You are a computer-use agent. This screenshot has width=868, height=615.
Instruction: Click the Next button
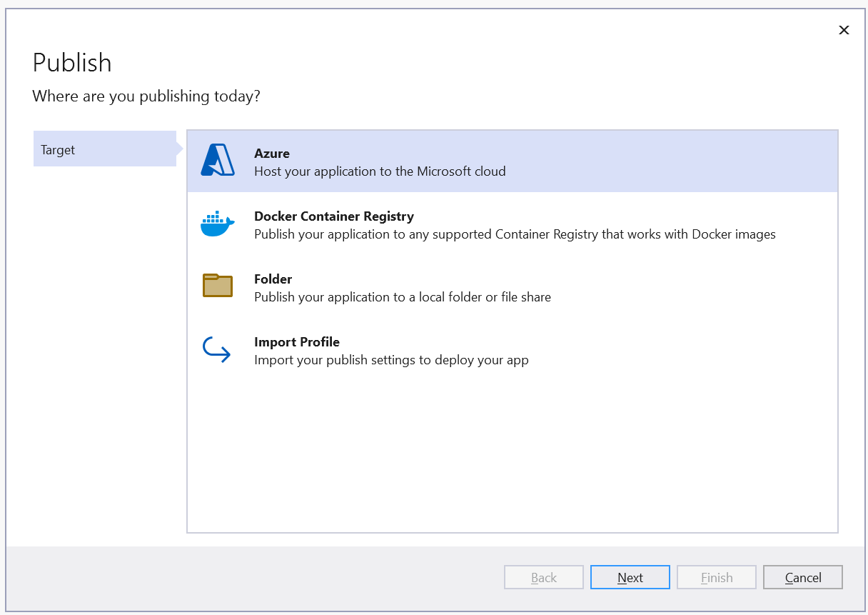point(630,577)
